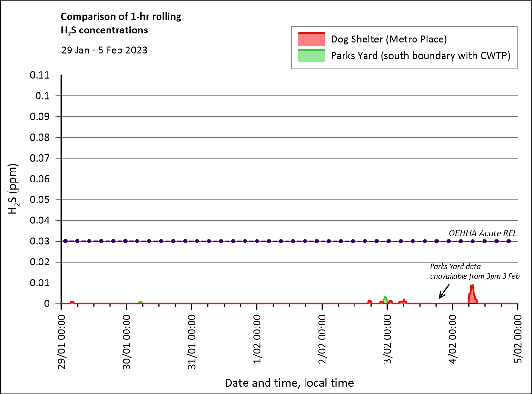
Task: Select the chart title 'Comparison of 1-hr rolling'
Action: pos(121,17)
